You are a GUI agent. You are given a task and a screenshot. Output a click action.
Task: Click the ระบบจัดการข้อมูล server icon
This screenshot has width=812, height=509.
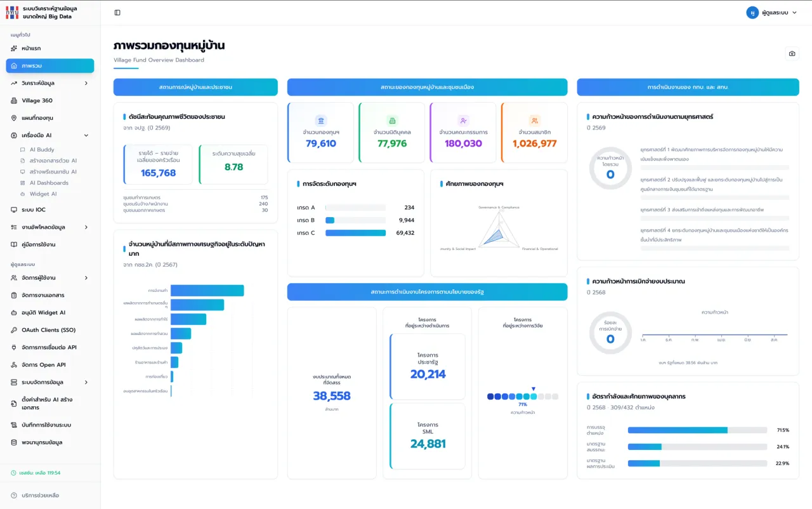pyautogui.click(x=14, y=382)
